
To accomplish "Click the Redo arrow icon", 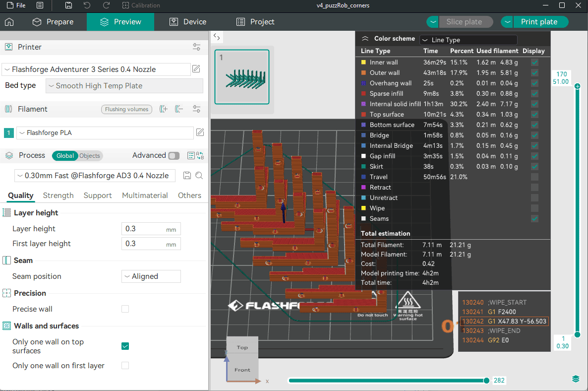I will click(x=106, y=5).
